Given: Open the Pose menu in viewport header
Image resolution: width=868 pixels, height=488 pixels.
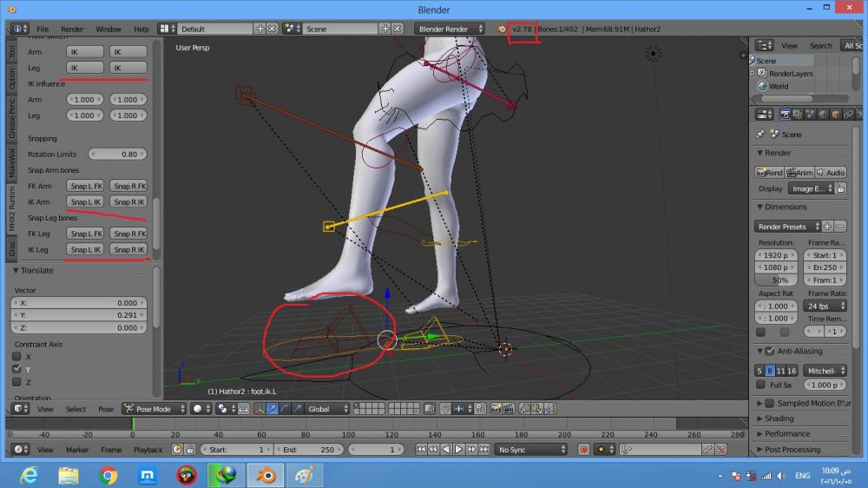Looking at the screenshot, I should point(104,409).
